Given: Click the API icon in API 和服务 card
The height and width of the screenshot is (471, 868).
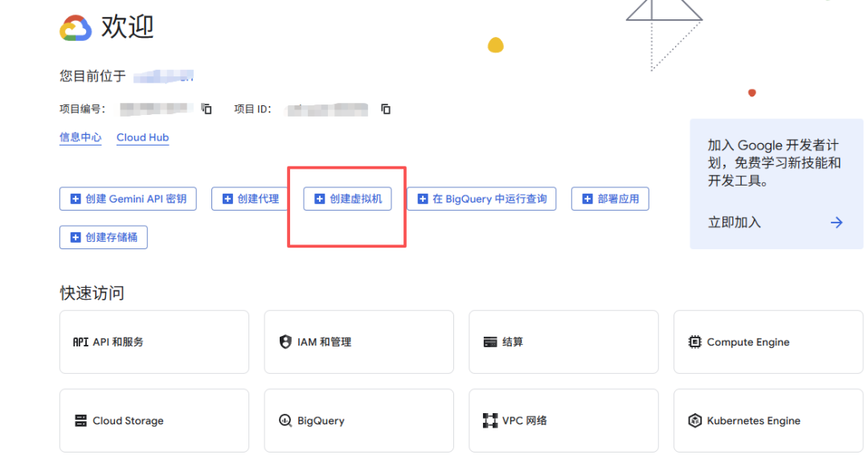Looking at the screenshot, I should 80,342.
